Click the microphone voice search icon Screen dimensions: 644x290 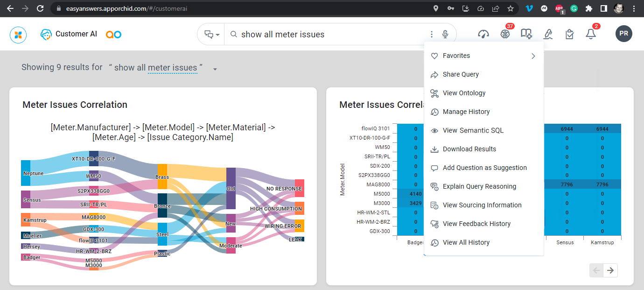tap(445, 34)
